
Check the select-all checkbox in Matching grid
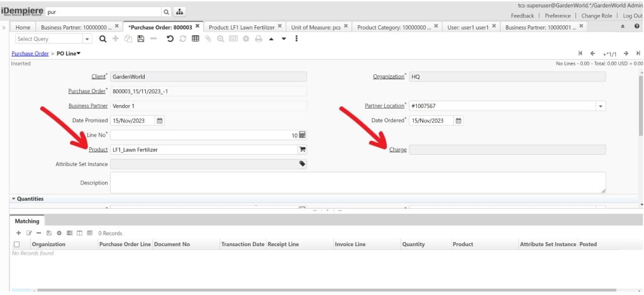pyautogui.click(x=17, y=244)
